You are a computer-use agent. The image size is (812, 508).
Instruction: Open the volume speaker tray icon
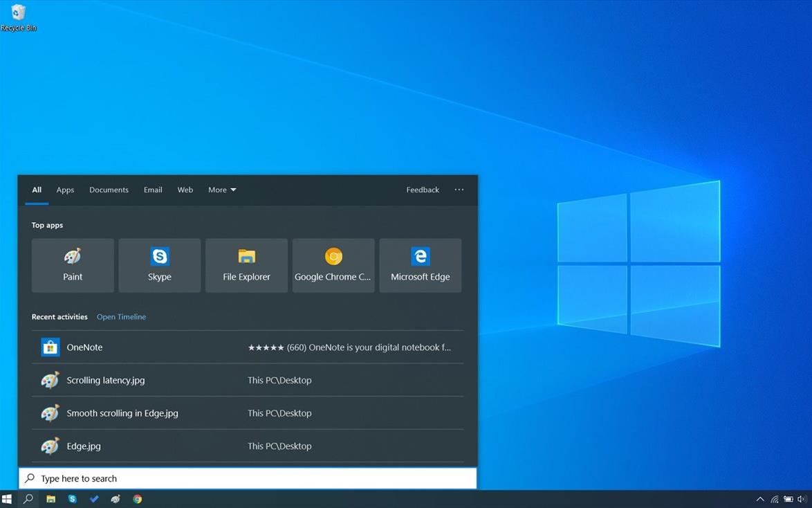pyautogui.click(x=802, y=499)
